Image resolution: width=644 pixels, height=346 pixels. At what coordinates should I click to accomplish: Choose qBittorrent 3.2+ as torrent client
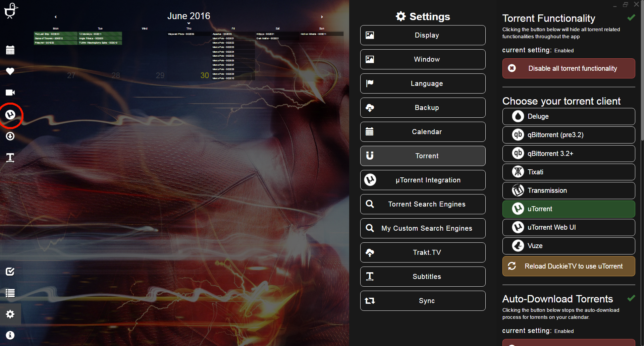click(x=569, y=154)
